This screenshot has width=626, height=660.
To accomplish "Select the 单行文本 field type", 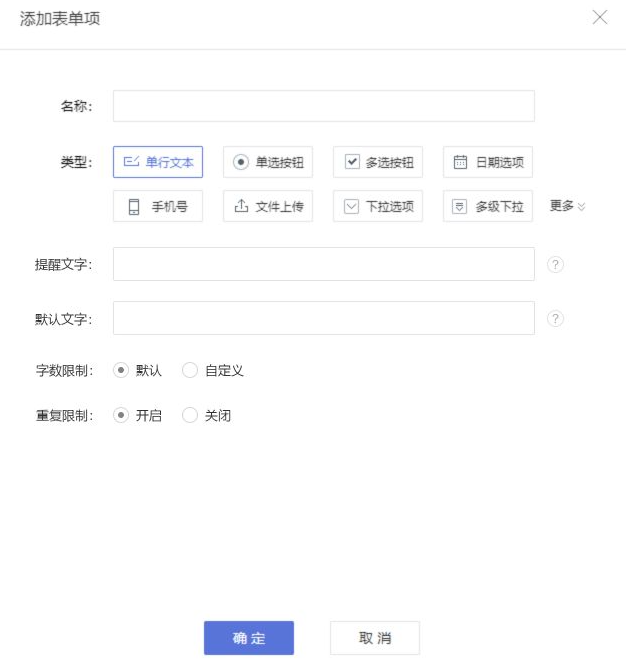I will tap(158, 162).
